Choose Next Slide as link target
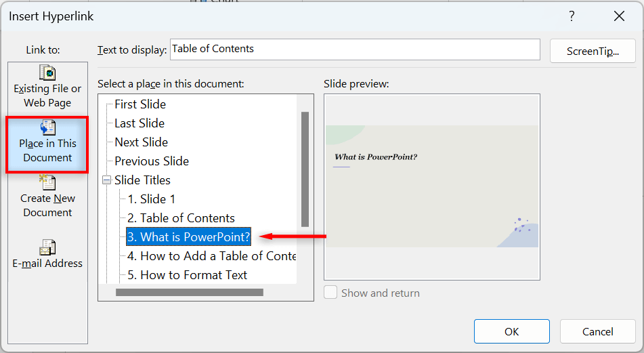The image size is (644, 353). coord(141,142)
